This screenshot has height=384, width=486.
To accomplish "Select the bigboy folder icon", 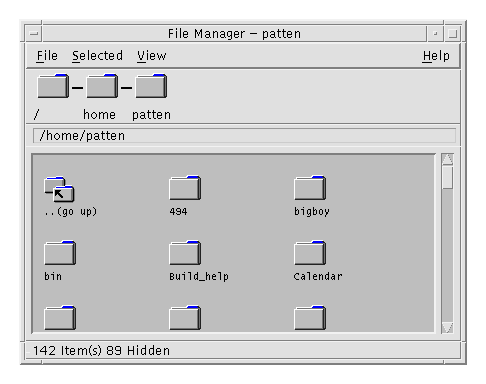I will [x=310, y=188].
